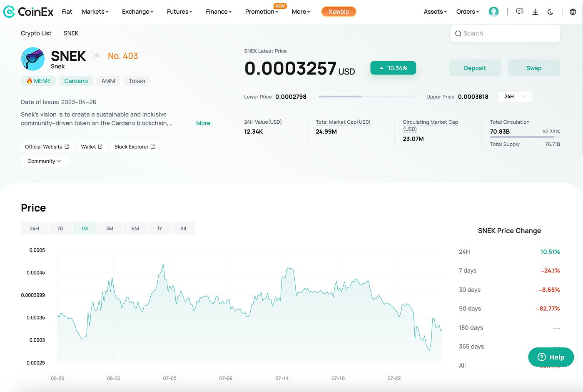Click the 30 days −8.68% value
Image resolution: width=583 pixels, height=392 pixels.
point(549,290)
